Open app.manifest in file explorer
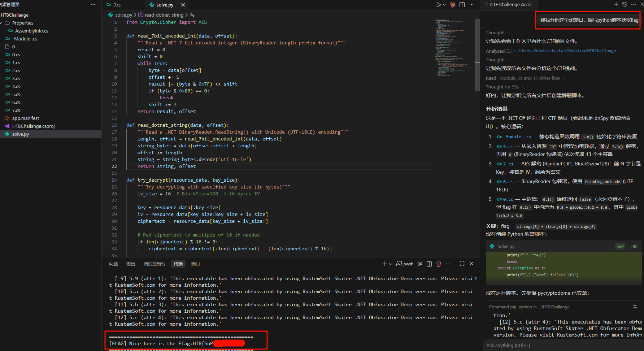644x351 pixels. 25,118
